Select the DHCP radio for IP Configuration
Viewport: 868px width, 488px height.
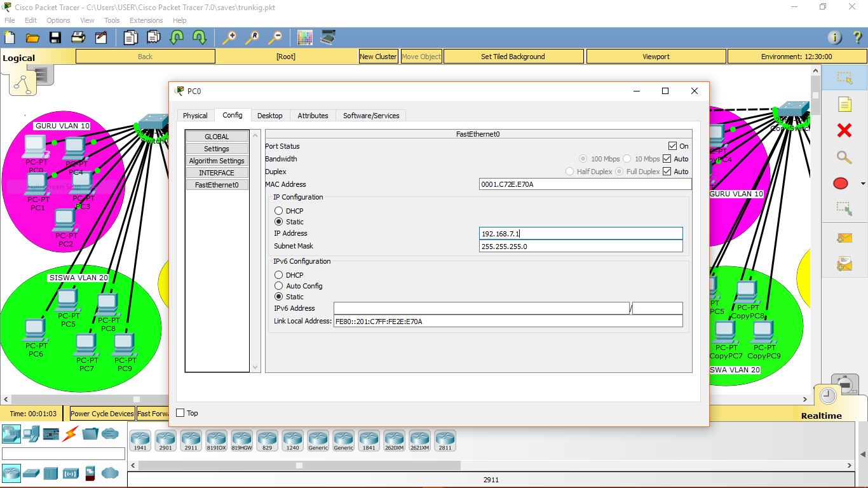(x=278, y=210)
